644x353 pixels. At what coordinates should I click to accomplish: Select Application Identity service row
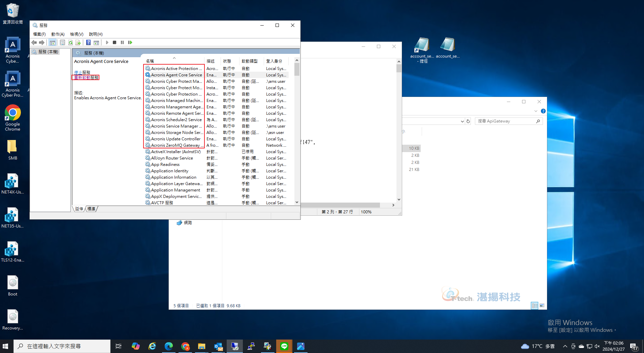(216, 171)
